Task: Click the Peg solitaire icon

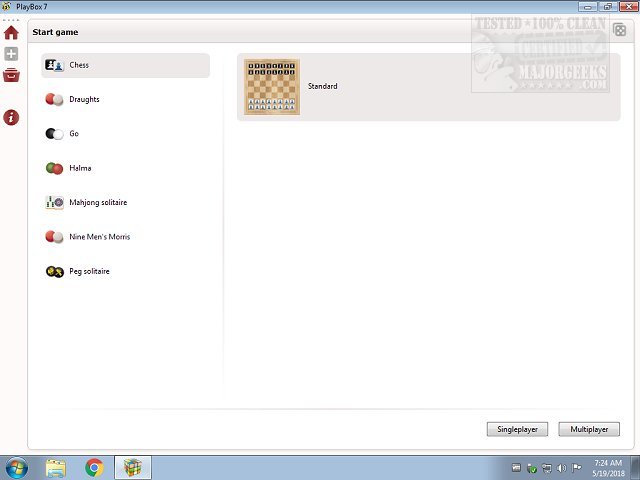Action: (x=54, y=271)
